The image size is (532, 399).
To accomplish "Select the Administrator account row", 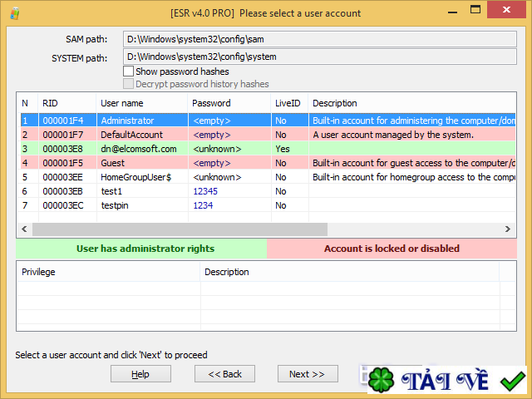I will 127,121.
